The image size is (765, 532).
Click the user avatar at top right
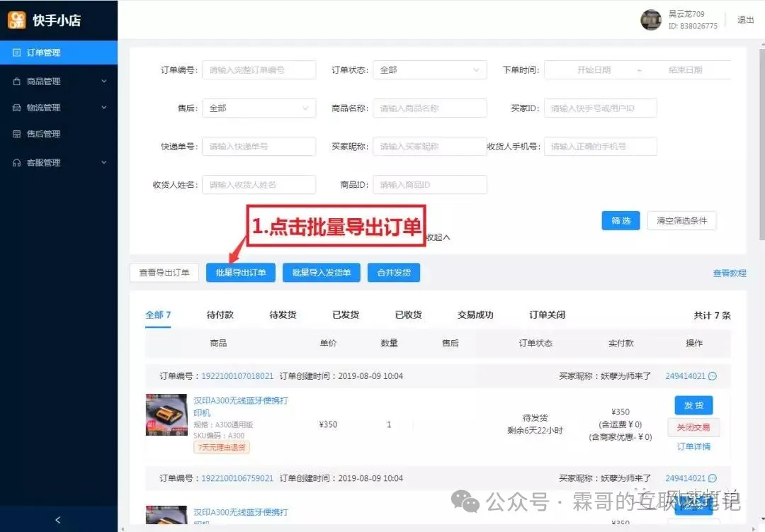pos(650,20)
